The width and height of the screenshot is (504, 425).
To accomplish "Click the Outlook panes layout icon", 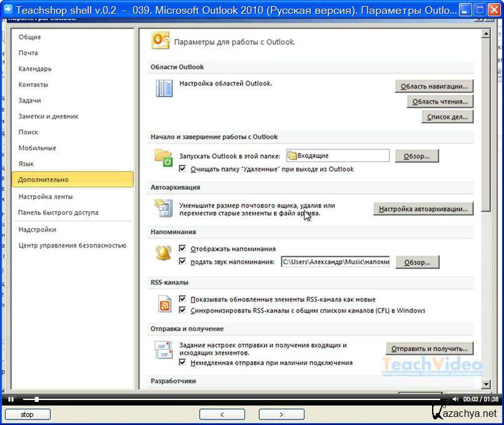I will [x=164, y=89].
